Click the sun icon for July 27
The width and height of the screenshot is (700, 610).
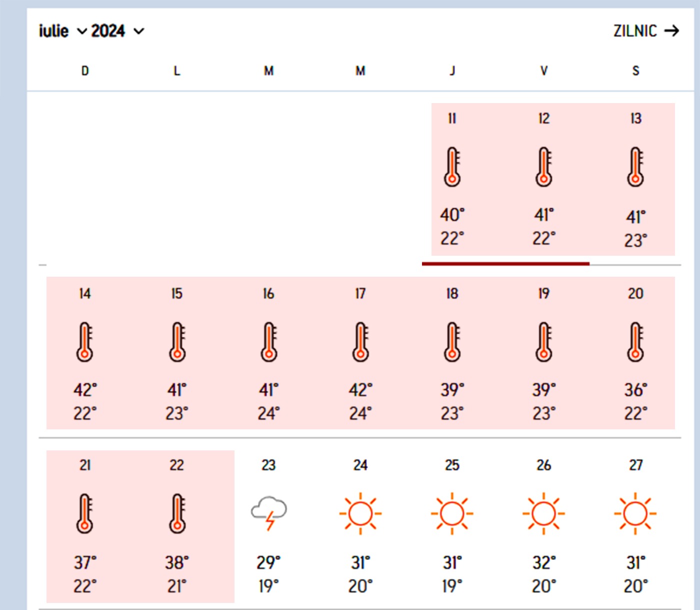[x=635, y=513]
